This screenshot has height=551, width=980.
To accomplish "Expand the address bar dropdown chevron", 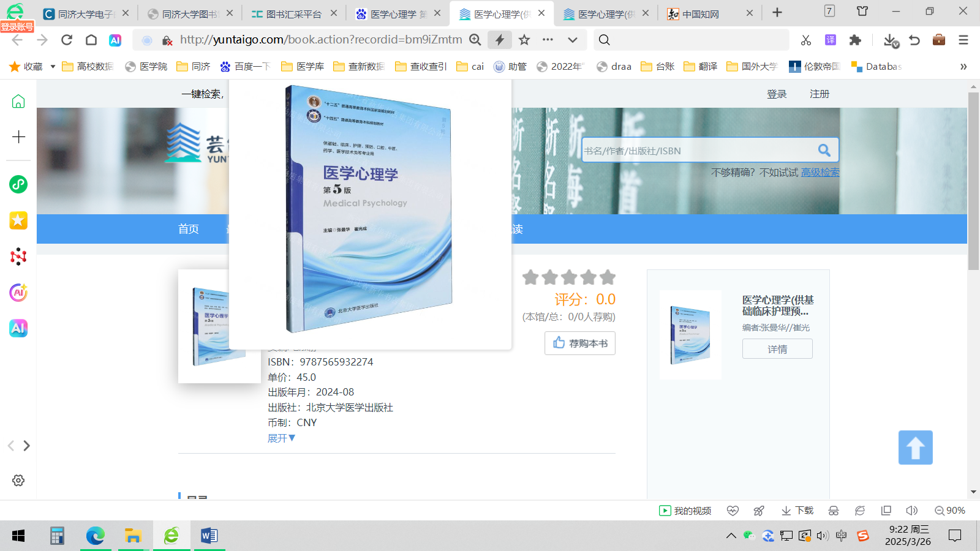I will click(x=573, y=40).
